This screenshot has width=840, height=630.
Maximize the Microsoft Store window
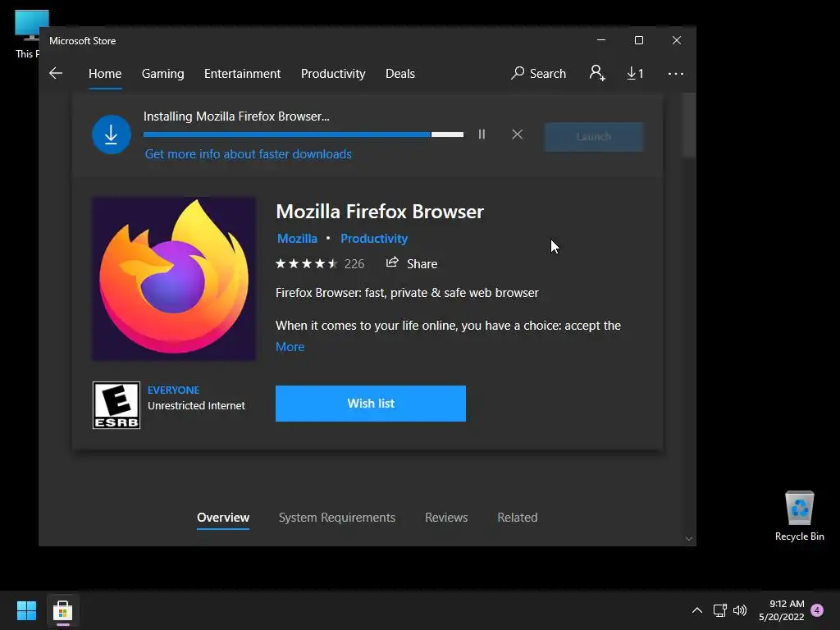pyautogui.click(x=638, y=40)
